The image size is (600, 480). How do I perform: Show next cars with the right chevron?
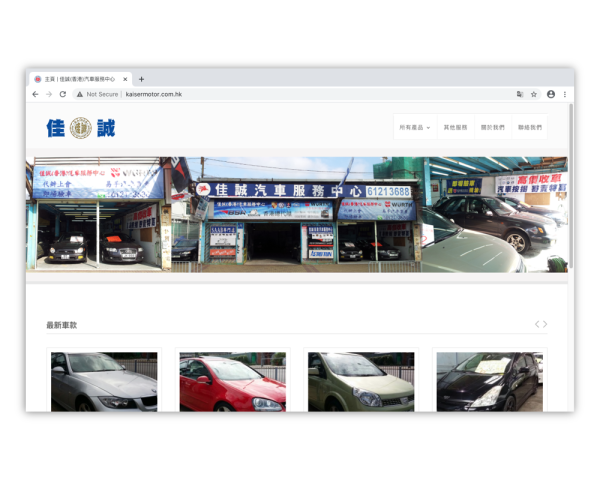pyautogui.click(x=545, y=324)
